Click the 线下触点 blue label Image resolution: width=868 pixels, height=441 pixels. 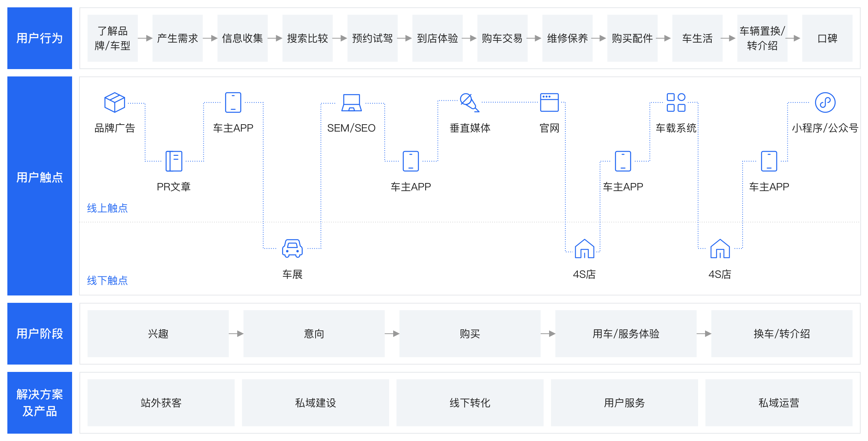pyautogui.click(x=107, y=280)
